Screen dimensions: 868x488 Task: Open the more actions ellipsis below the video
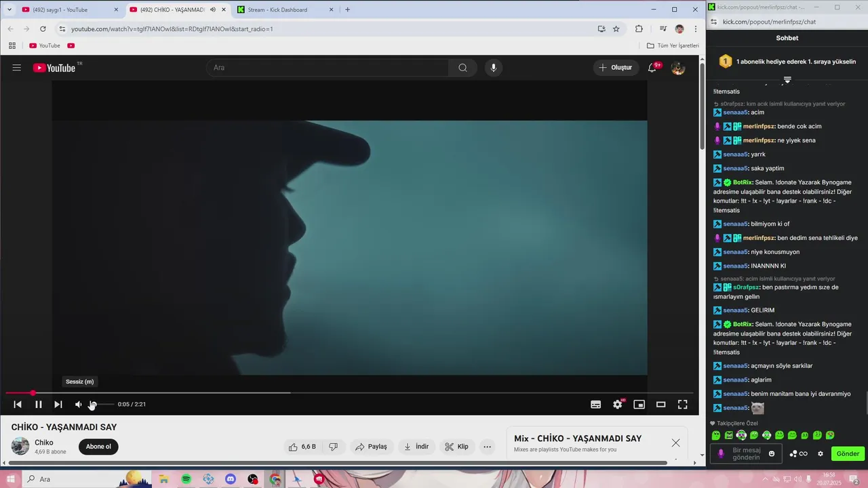(x=487, y=447)
